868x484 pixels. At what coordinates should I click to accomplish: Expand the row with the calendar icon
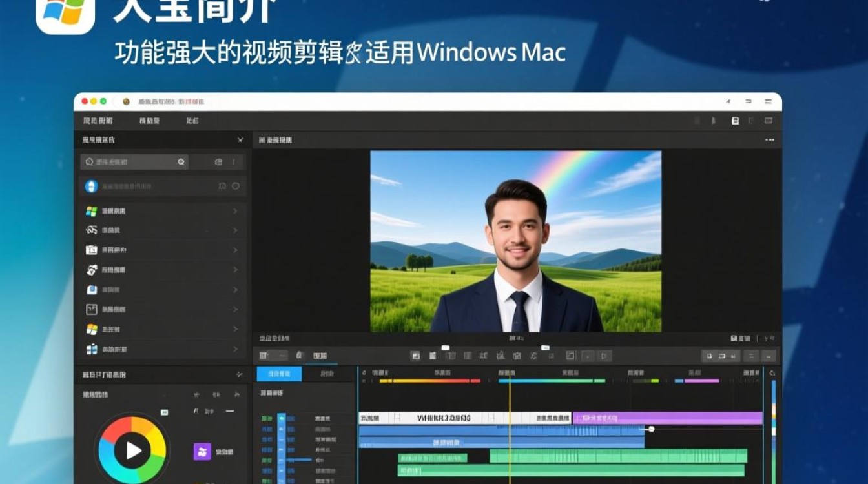point(235,250)
